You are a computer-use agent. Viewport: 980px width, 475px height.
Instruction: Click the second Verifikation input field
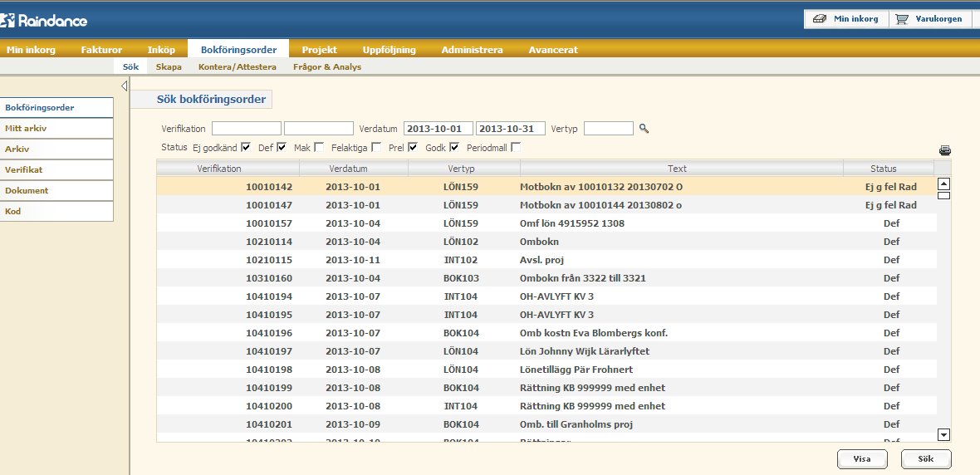(x=319, y=128)
